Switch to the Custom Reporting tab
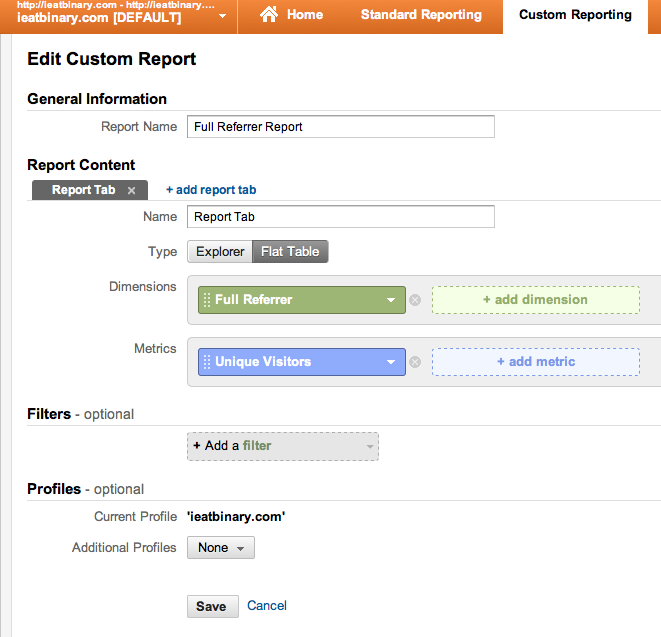 [x=575, y=15]
